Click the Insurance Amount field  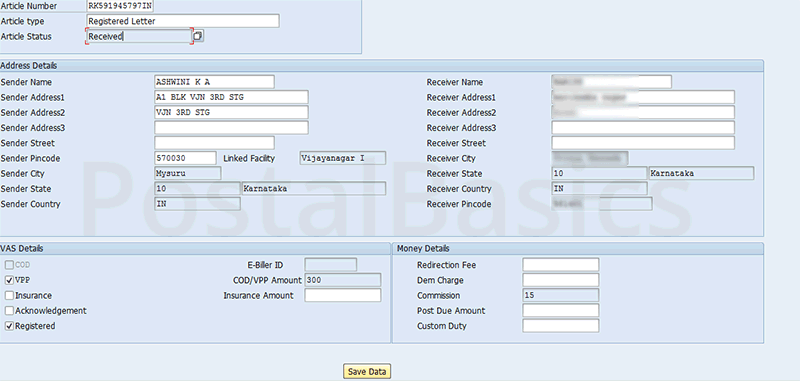[343, 295]
